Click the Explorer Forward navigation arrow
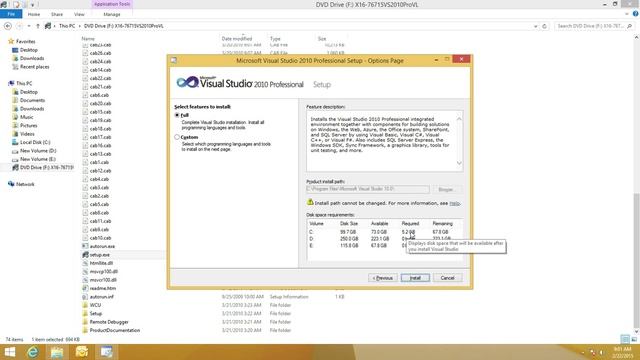This screenshot has width=640, height=360. 19,26
